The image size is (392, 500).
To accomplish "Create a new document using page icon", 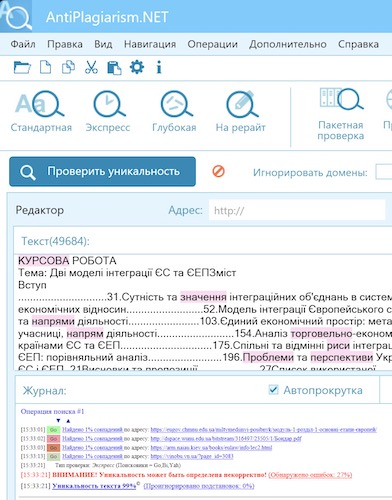I will 46,67.
